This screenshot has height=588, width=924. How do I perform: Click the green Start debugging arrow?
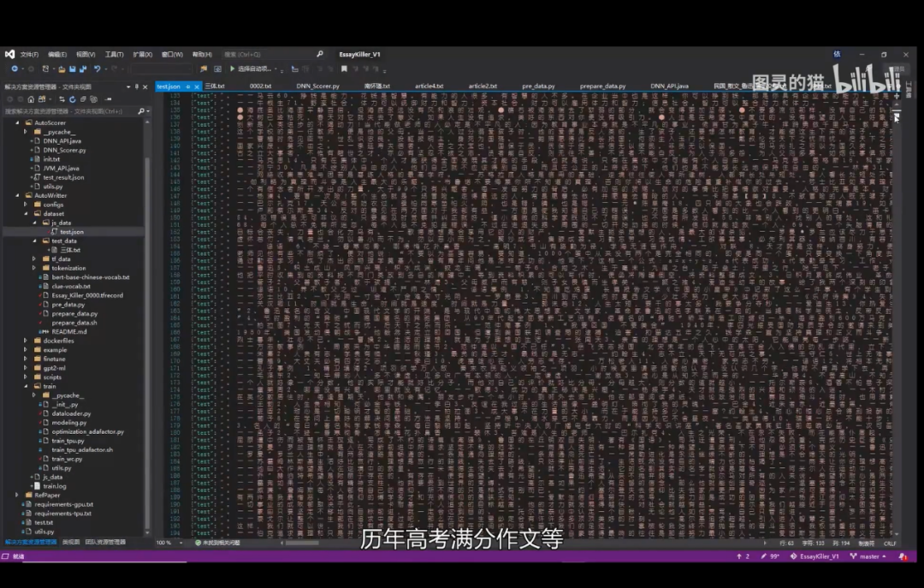coord(232,68)
